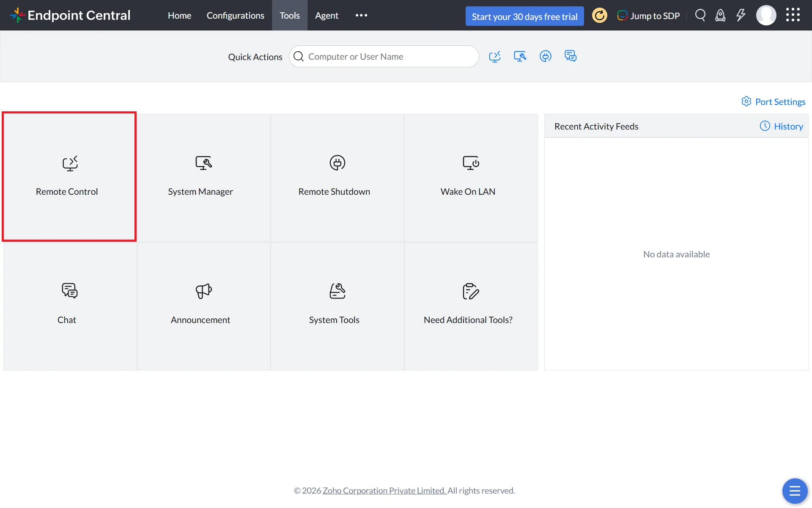
Task: Click the Quick Actions label
Action: 255,57
